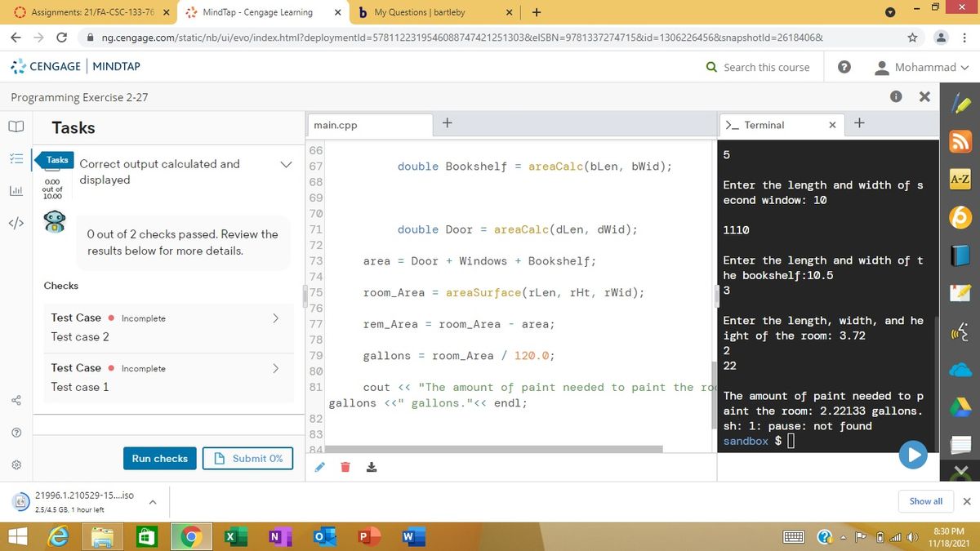Click the share icon in left sidebar
Image resolution: width=980 pixels, height=551 pixels.
16,399
